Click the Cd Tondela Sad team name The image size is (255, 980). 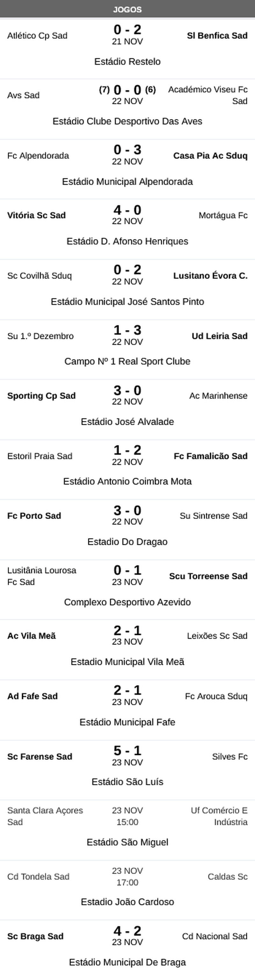click(x=39, y=877)
